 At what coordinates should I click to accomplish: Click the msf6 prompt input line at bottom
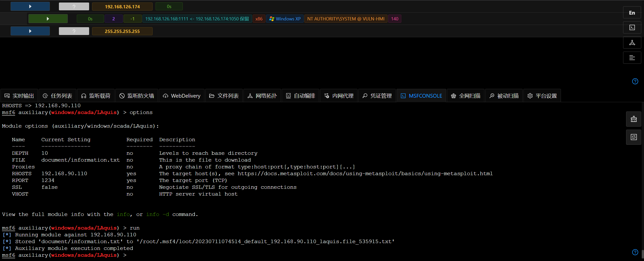click(64, 255)
